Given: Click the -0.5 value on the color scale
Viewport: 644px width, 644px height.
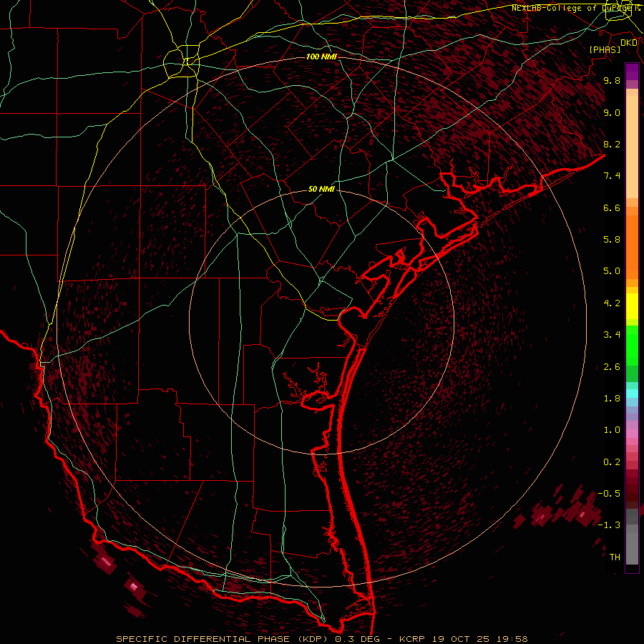Looking at the screenshot, I should [x=609, y=494].
